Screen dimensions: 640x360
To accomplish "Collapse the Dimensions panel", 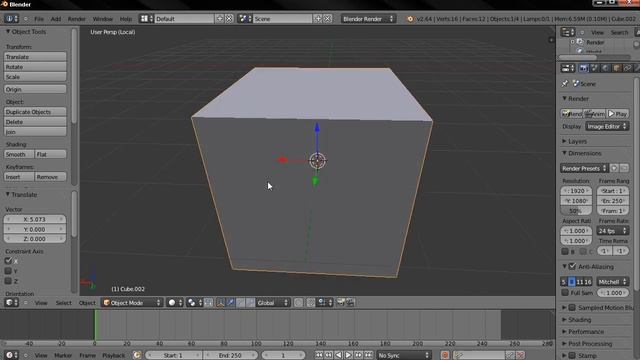I will tap(582, 153).
